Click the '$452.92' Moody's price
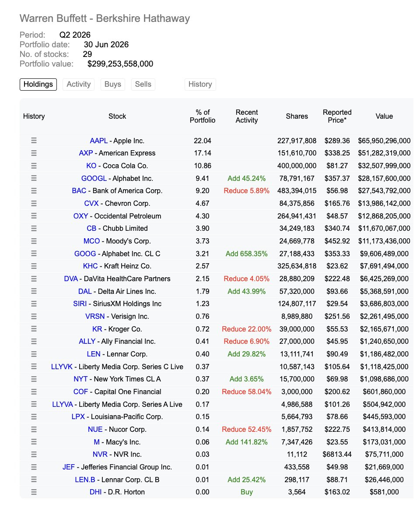This screenshot has width=420, height=508. click(337, 241)
